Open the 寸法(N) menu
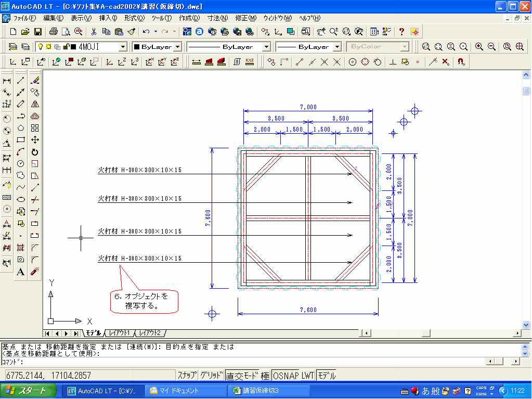This screenshot has height=399, width=532. [217, 18]
